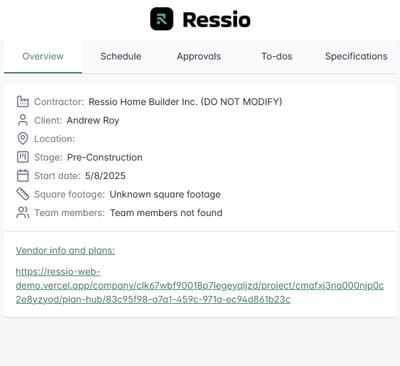Click the Square footage: label
The height and width of the screenshot is (366, 400).
(70, 194)
